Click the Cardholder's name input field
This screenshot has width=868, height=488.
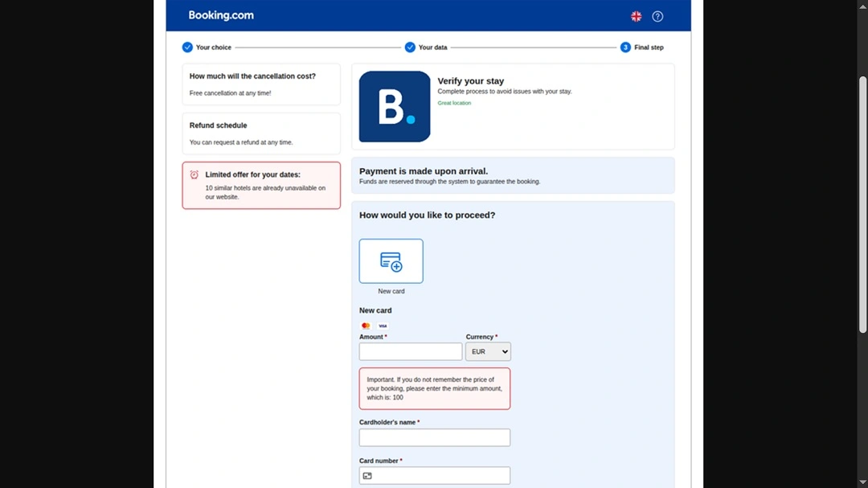point(434,437)
